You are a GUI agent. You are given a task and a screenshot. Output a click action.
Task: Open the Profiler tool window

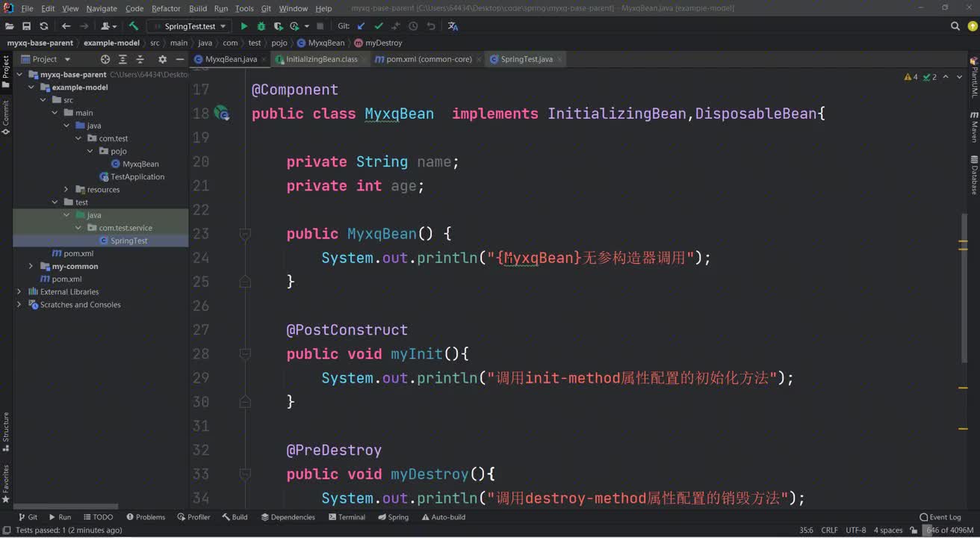pyautogui.click(x=193, y=517)
